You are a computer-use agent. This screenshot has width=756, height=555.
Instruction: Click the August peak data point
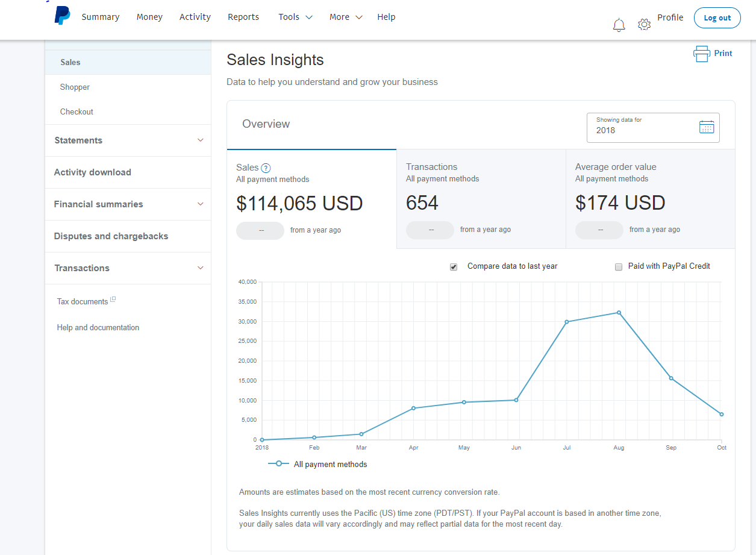[x=619, y=313]
